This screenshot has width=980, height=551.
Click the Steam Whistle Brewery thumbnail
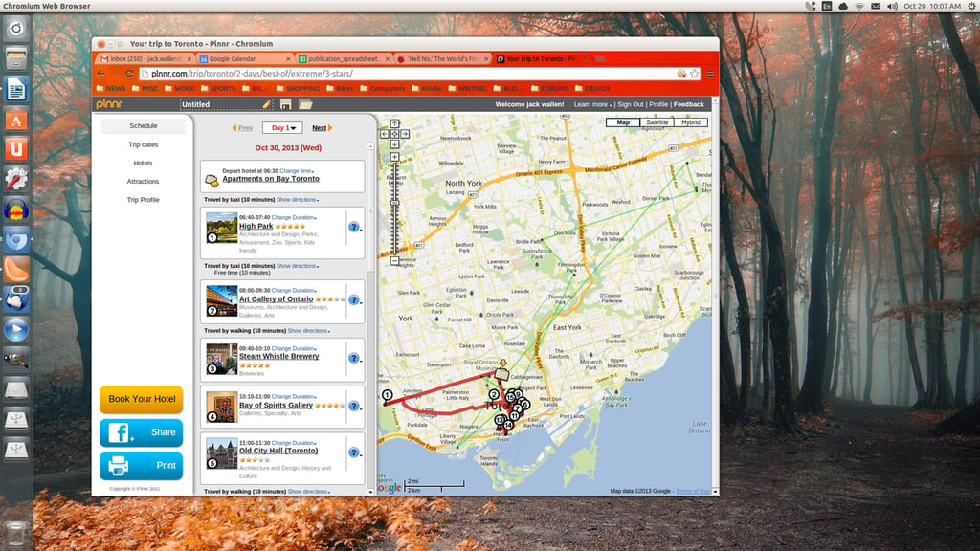[x=222, y=359]
